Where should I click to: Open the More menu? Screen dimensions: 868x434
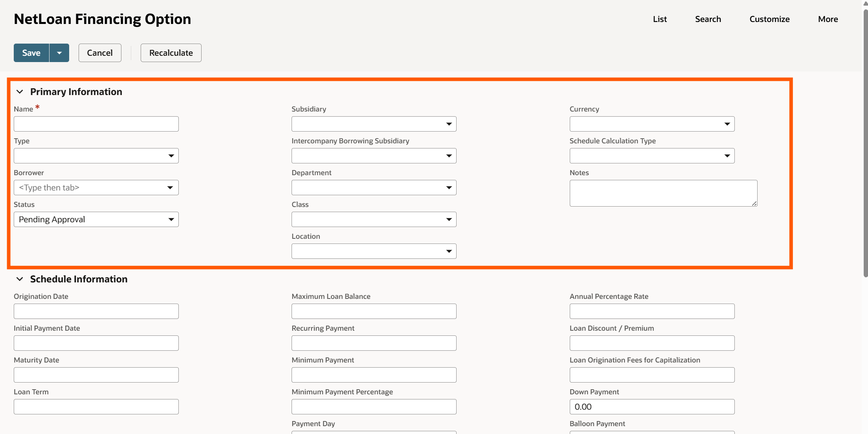click(x=828, y=19)
